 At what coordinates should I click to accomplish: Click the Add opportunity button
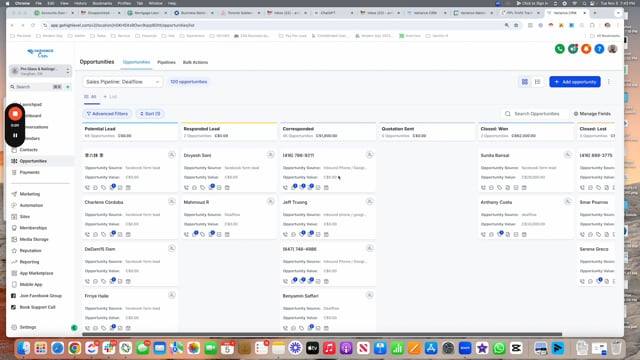point(575,82)
